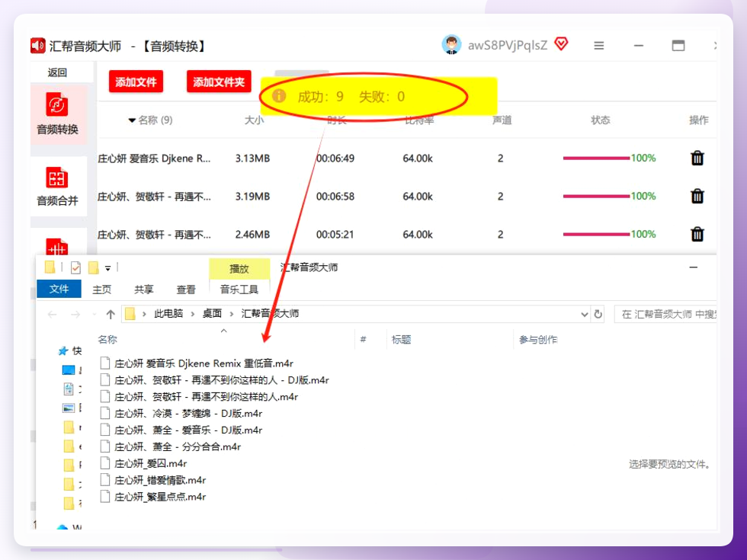Image resolution: width=747 pixels, height=560 pixels.
Task: Expand the 此电脑 breadcrumb chevron
Action: pos(192,314)
